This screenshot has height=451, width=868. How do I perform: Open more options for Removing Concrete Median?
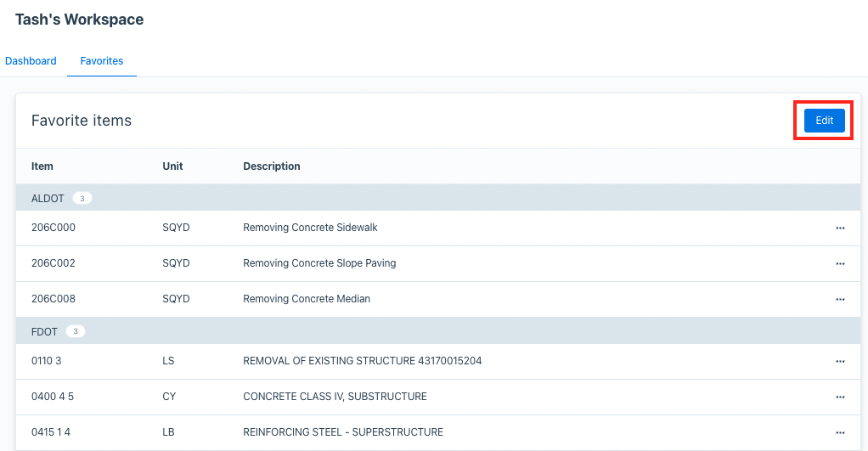click(x=840, y=299)
